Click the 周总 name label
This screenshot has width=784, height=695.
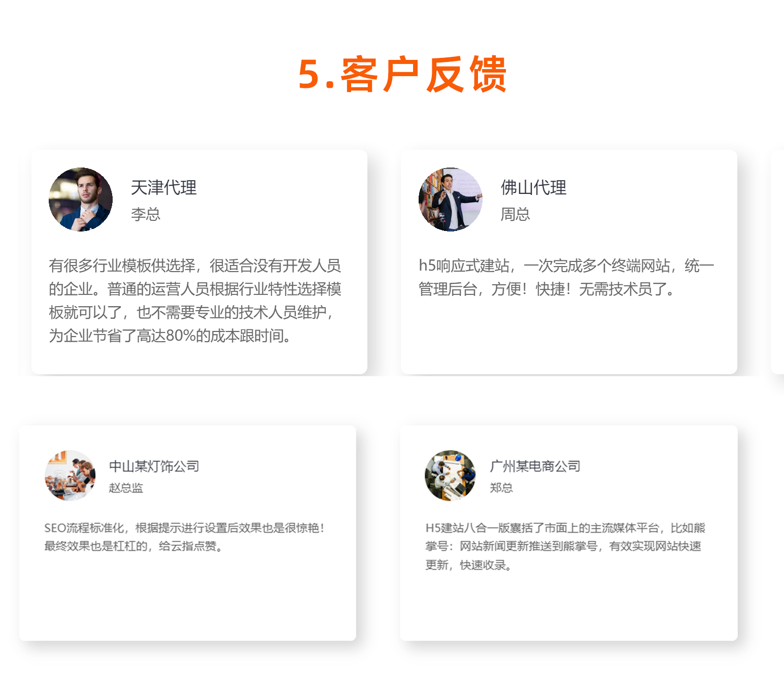pyautogui.click(x=516, y=214)
